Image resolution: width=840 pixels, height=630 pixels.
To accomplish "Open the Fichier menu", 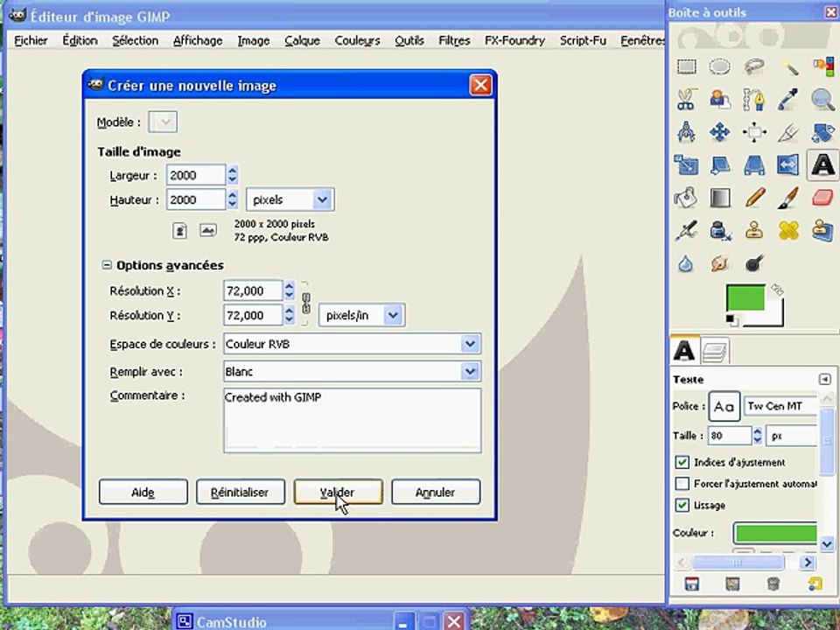I will (x=31, y=41).
